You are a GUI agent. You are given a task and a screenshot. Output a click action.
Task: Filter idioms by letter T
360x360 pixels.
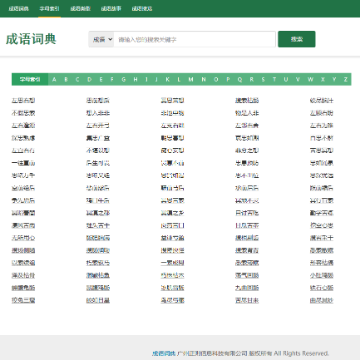[274, 79]
